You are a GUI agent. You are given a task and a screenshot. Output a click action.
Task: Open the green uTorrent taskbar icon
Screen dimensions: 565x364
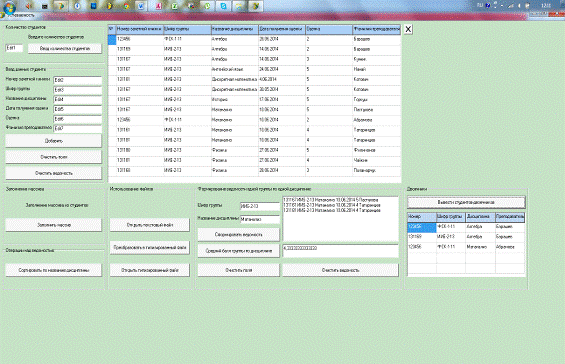click(208, 6)
